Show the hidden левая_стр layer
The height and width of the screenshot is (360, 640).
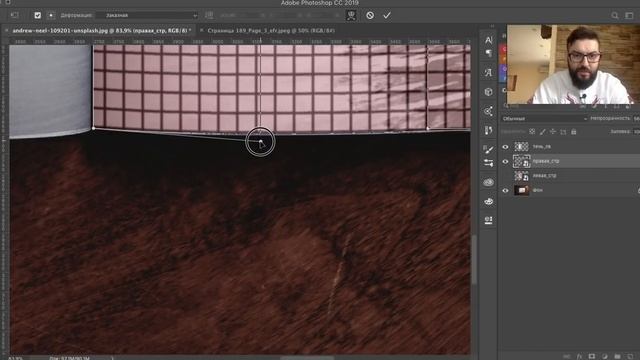click(x=505, y=176)
